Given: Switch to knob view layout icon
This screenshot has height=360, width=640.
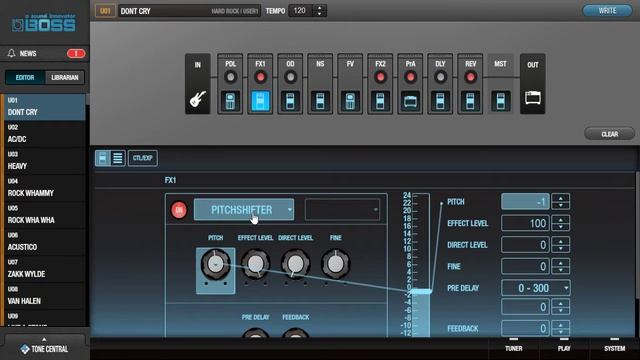Looking at the screenshot, I should [x=103, y=158].
